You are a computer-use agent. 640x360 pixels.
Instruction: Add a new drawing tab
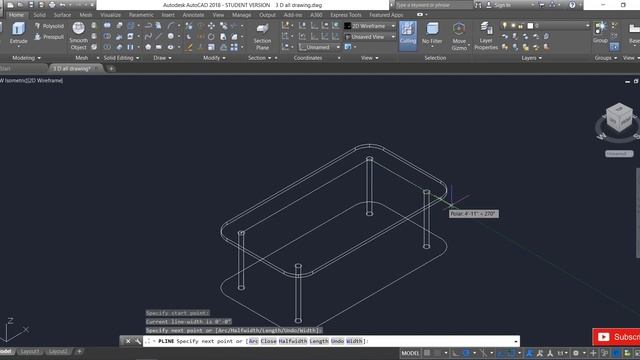point(111,69)
